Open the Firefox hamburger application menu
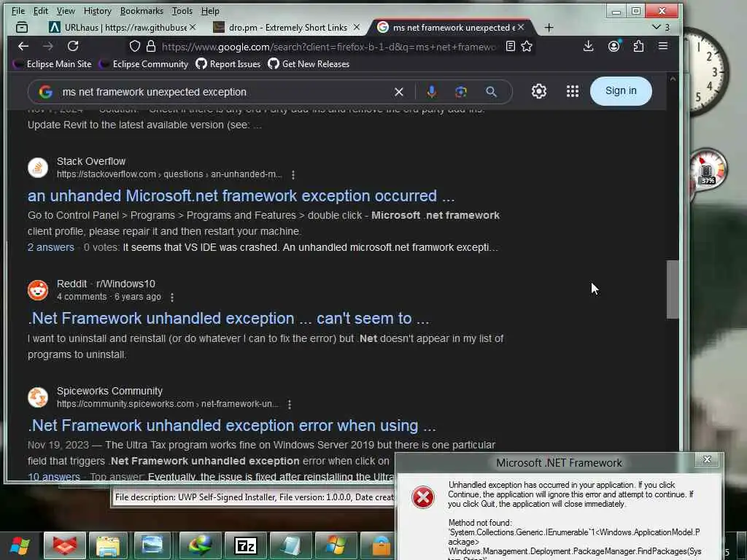The image size is (747, 560). (662, 46)
